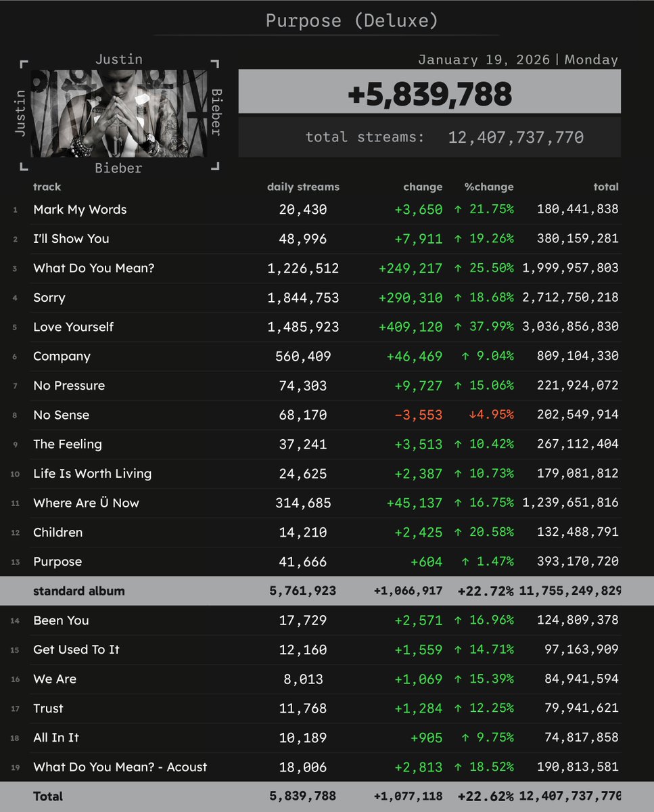Select the track 'Mark My Words'
Viewport: 654px width, 812px height.
80,210
